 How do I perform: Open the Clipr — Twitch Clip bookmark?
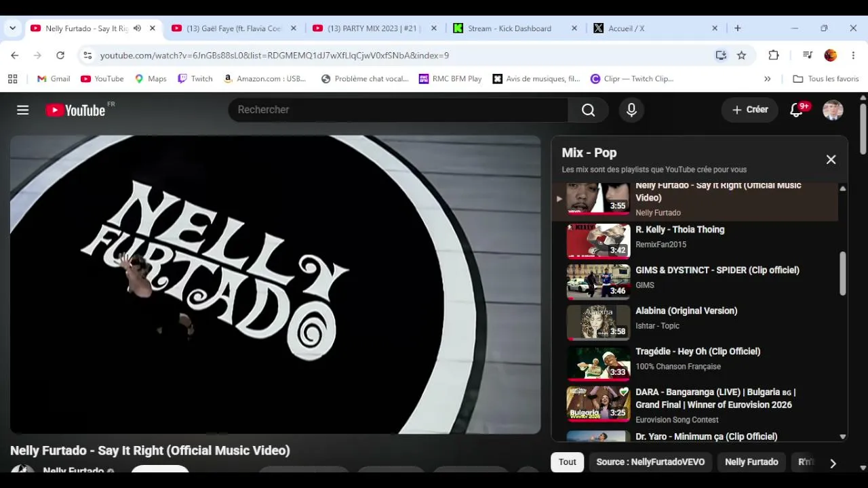(632, 79)
